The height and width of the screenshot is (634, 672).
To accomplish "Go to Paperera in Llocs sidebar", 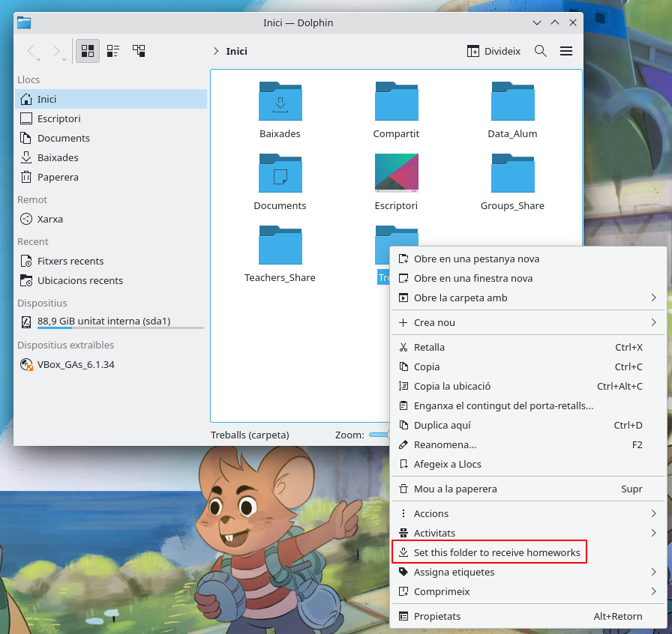I will coord(58,177).
